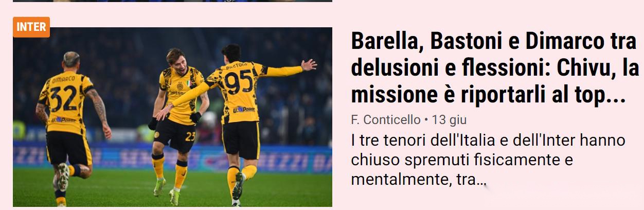Open the headline about Barella, Bastoni e Dimarco

495,68
